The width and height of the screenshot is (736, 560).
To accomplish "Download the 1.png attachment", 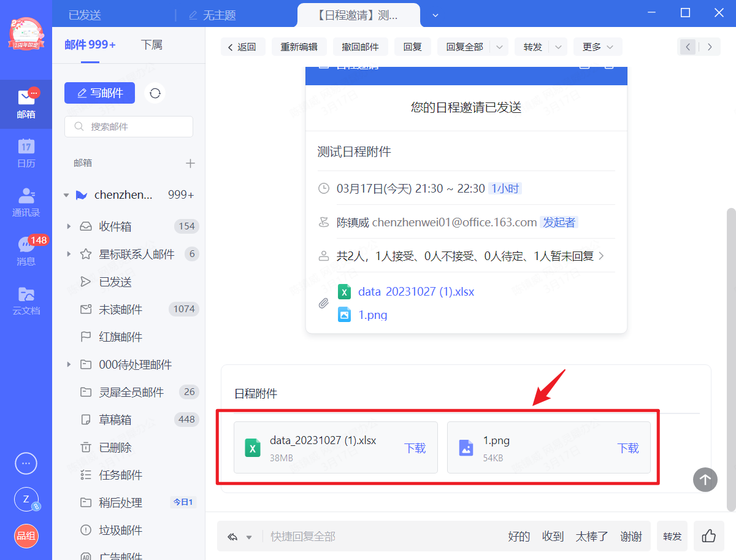I will tap(628, 448).
